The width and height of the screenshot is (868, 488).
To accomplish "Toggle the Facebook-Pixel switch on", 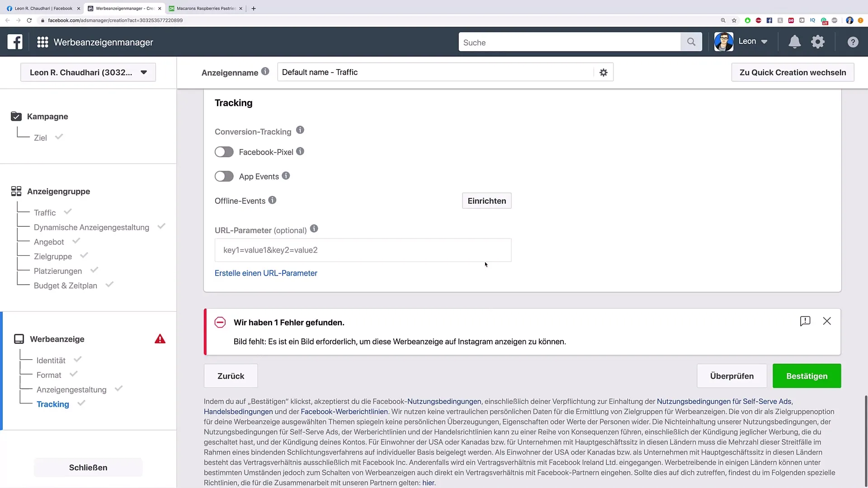I will click(224, 152).
